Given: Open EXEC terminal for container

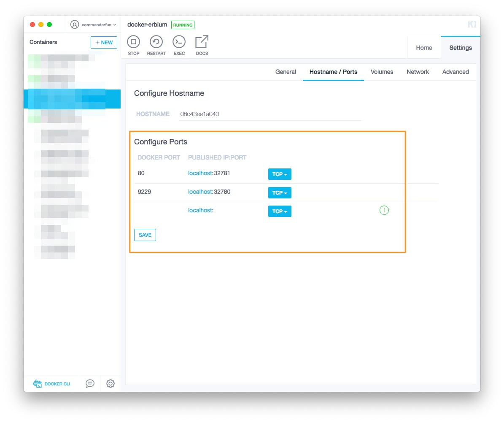Looking at the screenshot, I should [x=179, y=42].
